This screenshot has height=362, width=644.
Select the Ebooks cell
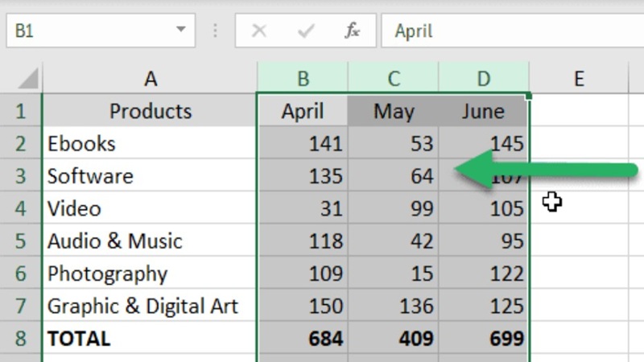point(150,143)
